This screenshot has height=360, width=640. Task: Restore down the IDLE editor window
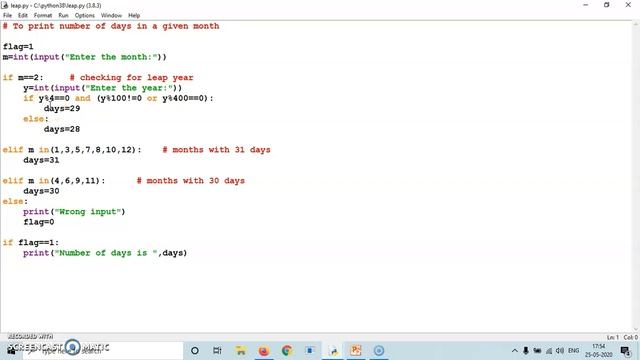(x=607, y=5)
